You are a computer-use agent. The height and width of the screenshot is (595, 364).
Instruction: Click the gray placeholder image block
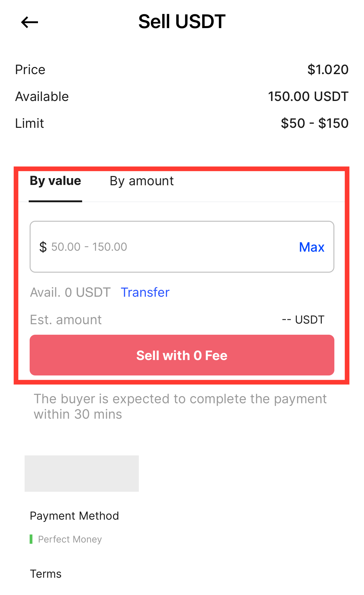(82, 473)
